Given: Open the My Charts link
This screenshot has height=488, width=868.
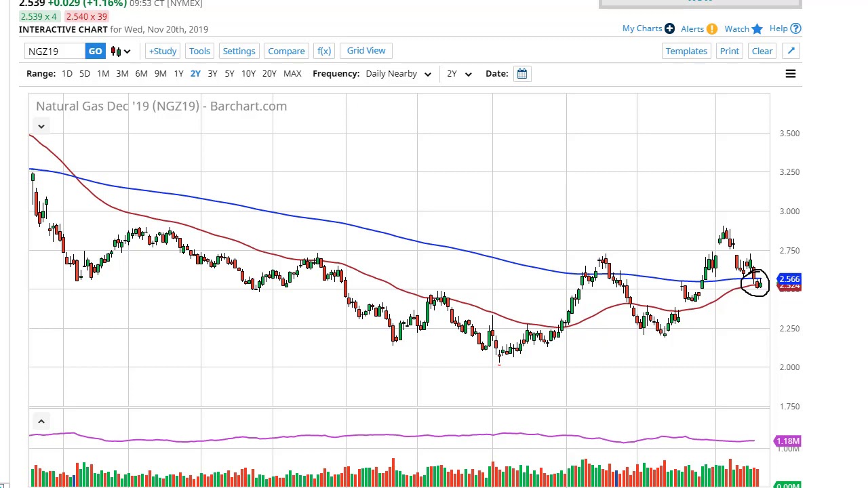Looking at the screenshot, I should [x=642, y=28].
